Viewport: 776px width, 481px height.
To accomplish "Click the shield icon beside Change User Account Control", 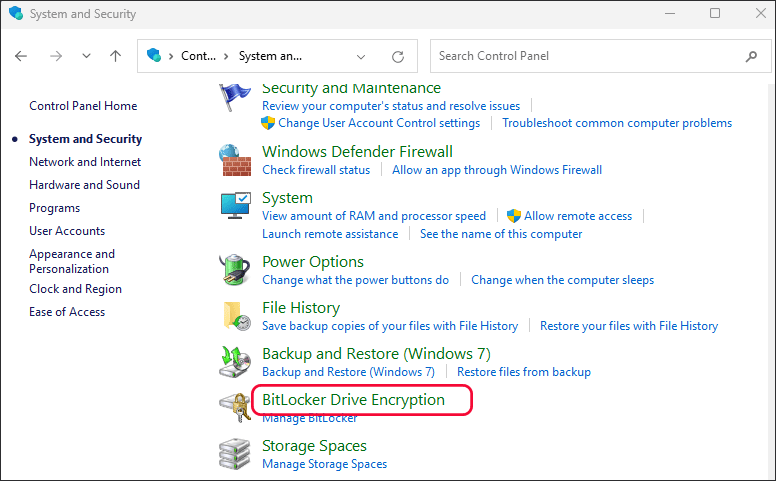I will pos(268,123).
